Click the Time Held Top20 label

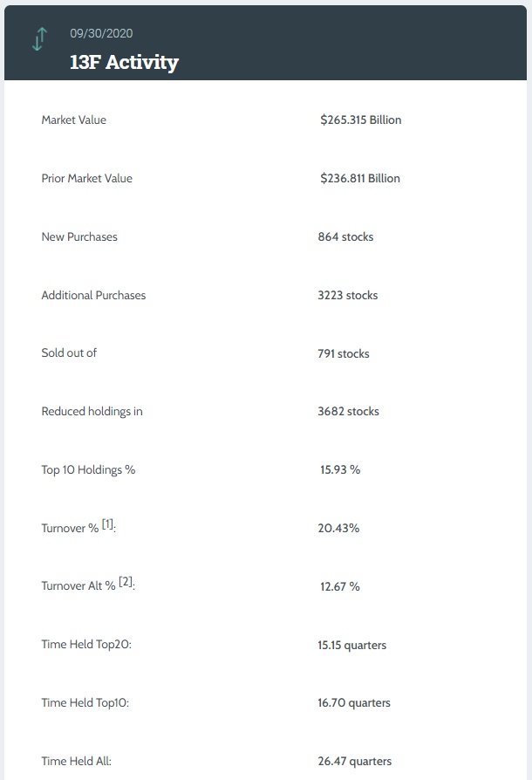tap(86, 645)
